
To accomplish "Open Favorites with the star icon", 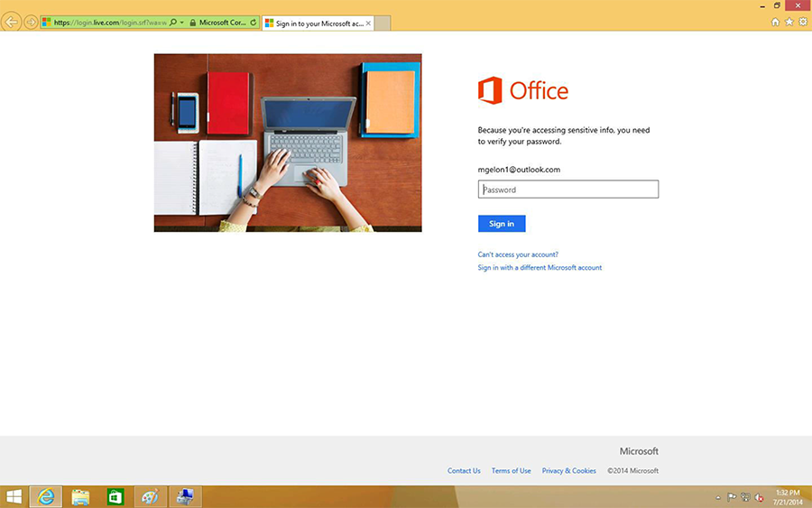I will coord(789,22).
